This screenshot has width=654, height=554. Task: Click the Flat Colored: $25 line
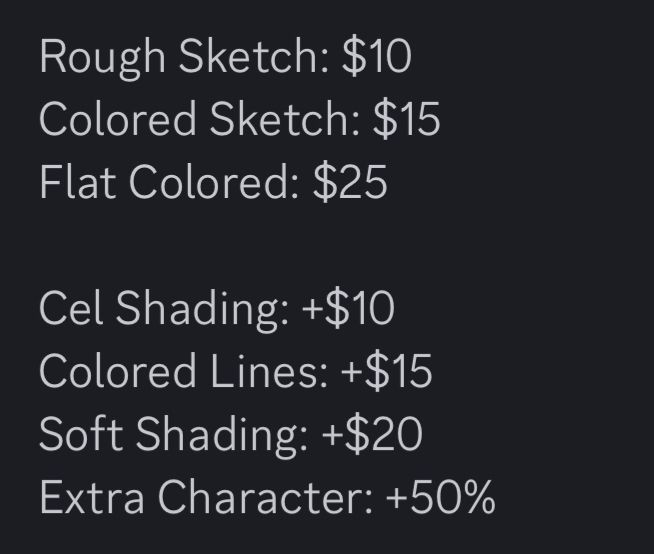[214, 182]
